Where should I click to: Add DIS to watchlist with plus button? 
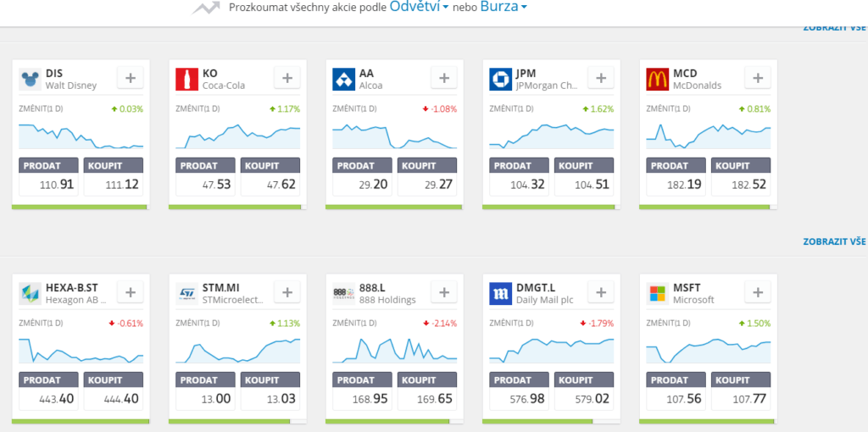130,78
